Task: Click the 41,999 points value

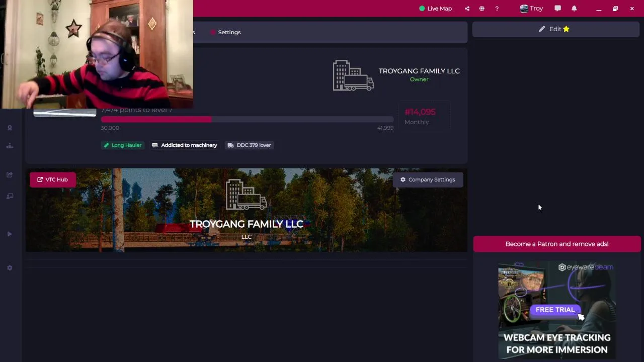Action: pos(385,128)
